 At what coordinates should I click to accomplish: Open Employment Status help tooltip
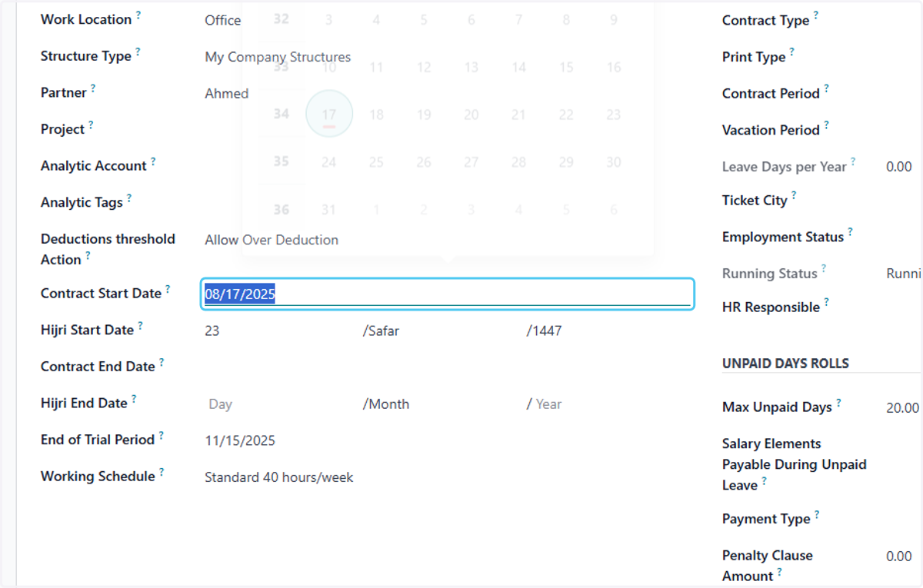pos(851,232)
